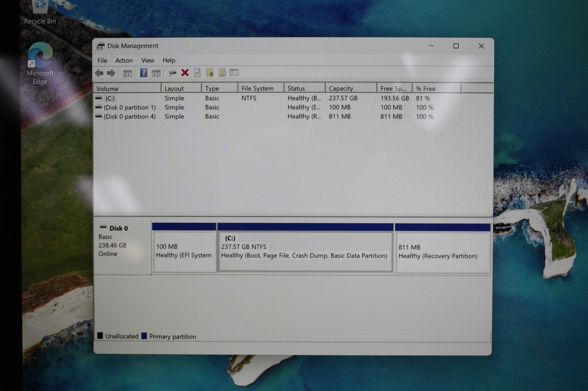
Task: Close the Disk Management window
Action: click(x=481, y=46)
